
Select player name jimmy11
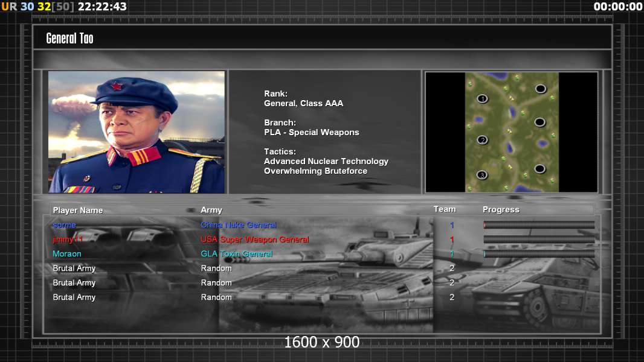[x=68, y=240]
